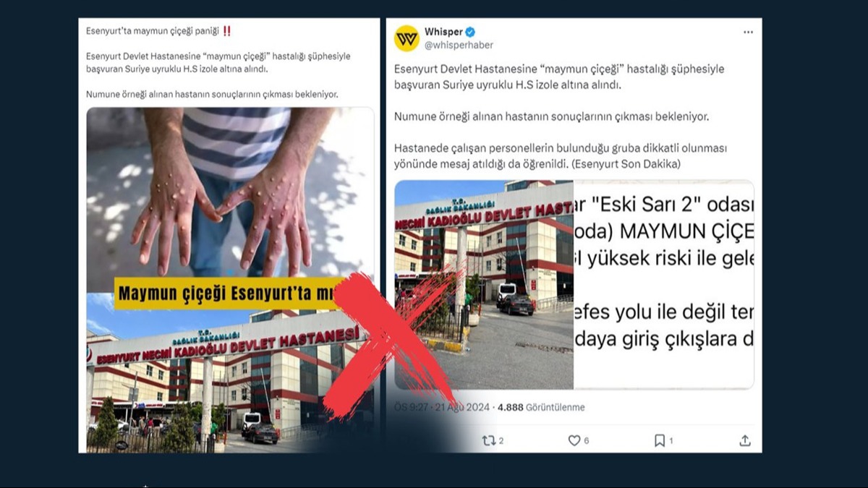The height and width of the screenshot is (488, 868).
Task: Open the three-dot more options menu
Action: click(748, 33)
